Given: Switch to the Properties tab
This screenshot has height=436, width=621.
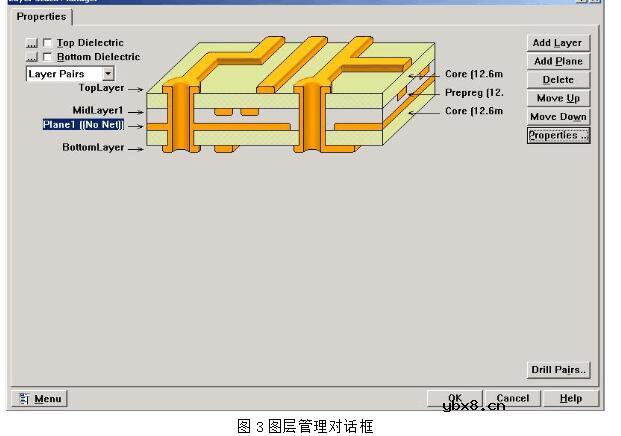Looking at the screenshot, I should [x=41, y=17].
